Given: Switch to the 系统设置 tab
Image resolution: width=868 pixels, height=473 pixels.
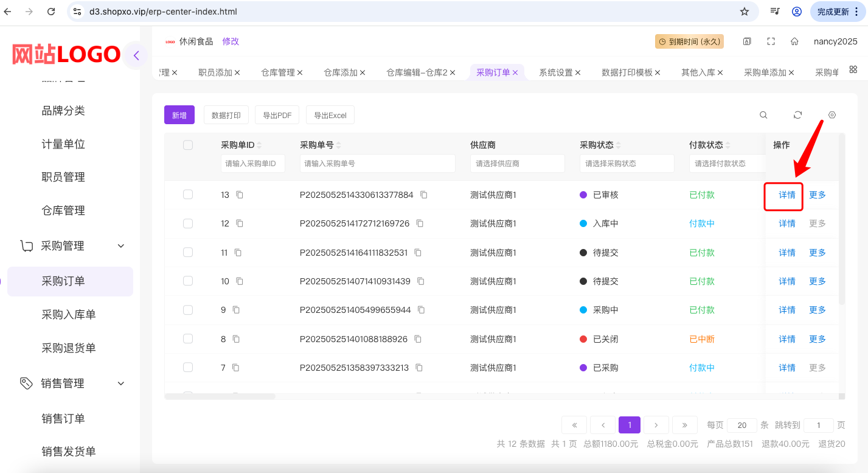Looking at the screenshot, I should point(556,72).
